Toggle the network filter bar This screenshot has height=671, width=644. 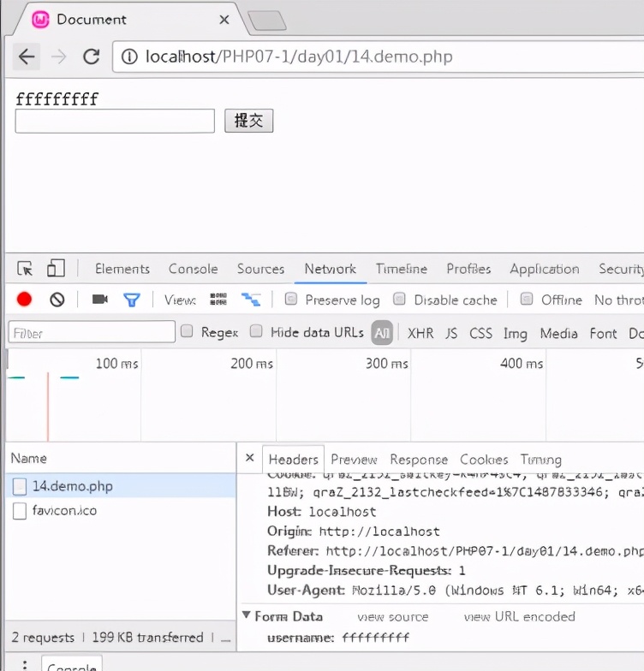132,300
